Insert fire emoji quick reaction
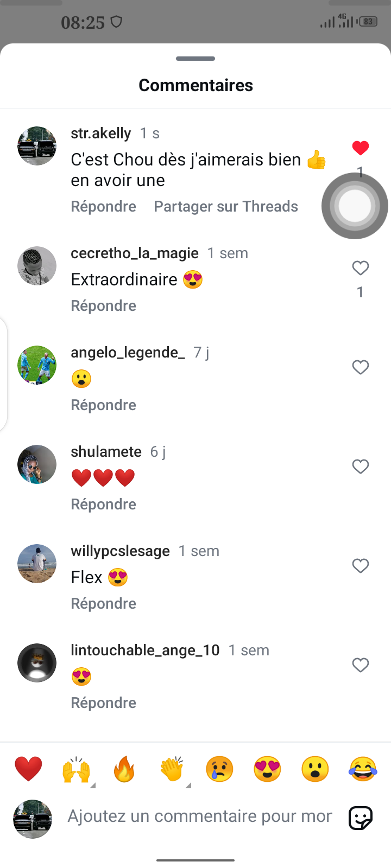Image resolution: width=391 pixels, height=868 pixels. [x=124, y=769]
